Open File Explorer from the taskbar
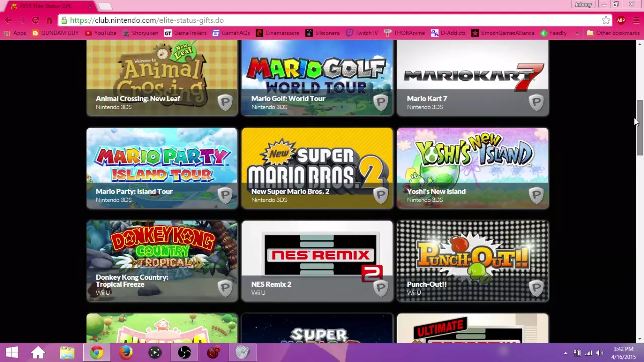This screenshot has height=362, width=644. tap(67, 353)
